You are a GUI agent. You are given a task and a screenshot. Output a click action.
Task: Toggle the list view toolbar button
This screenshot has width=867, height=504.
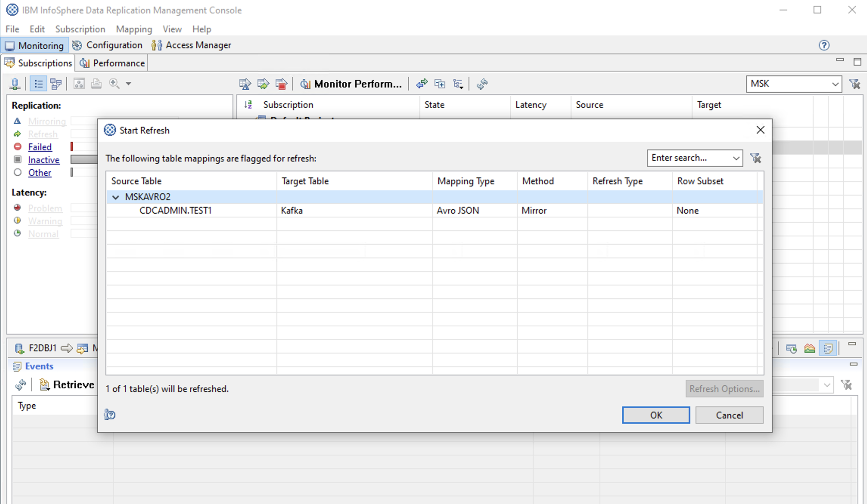pos(38,84)
